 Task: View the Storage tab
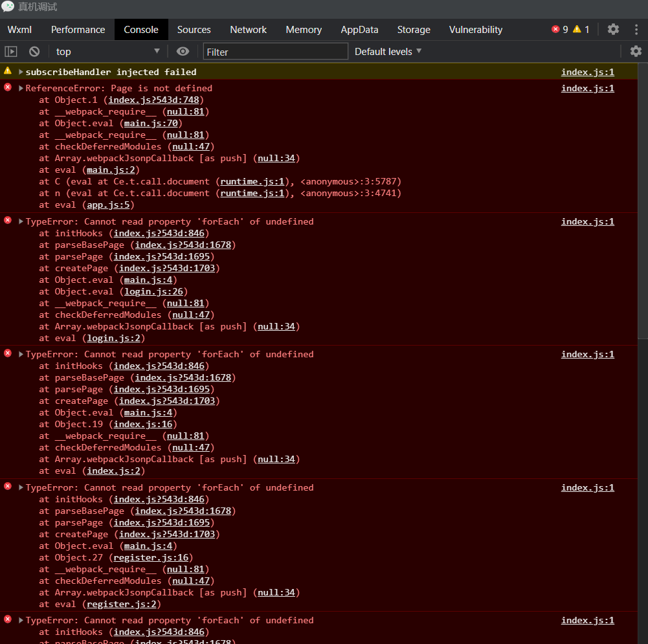pos(414,30)
